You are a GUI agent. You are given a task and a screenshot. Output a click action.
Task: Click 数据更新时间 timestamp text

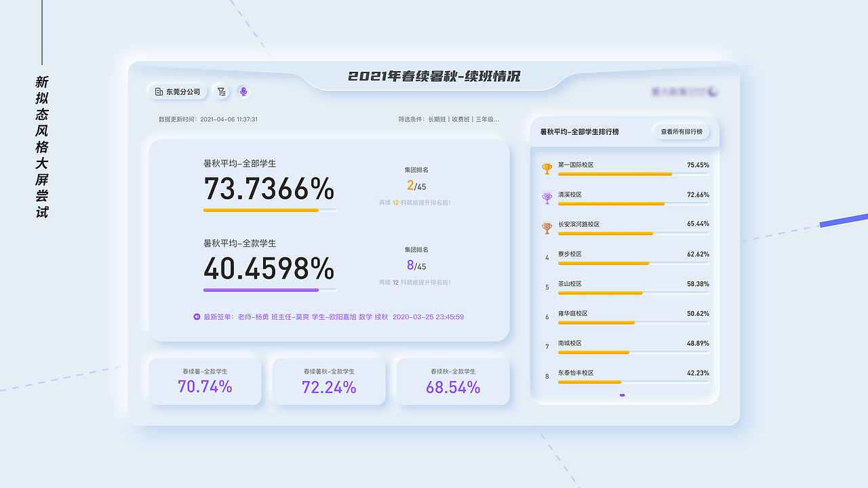(208, 119)
